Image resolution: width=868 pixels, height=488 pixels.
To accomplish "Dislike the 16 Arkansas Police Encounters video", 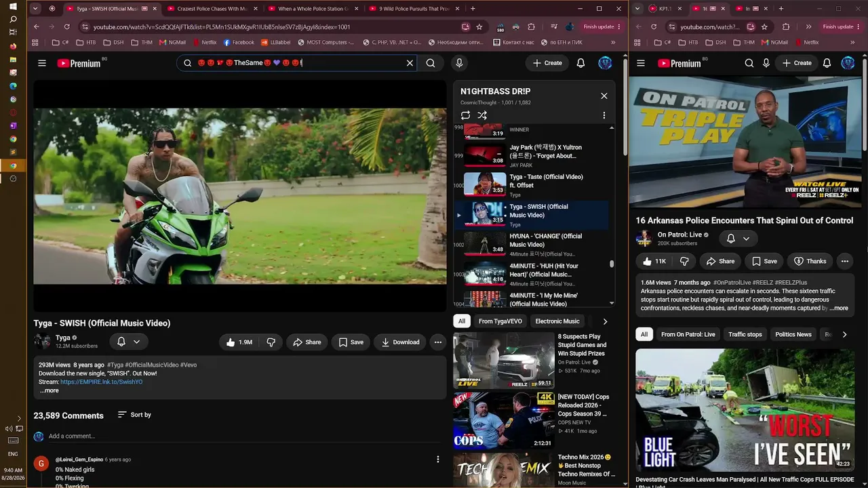I will click(x=685, y=261).
